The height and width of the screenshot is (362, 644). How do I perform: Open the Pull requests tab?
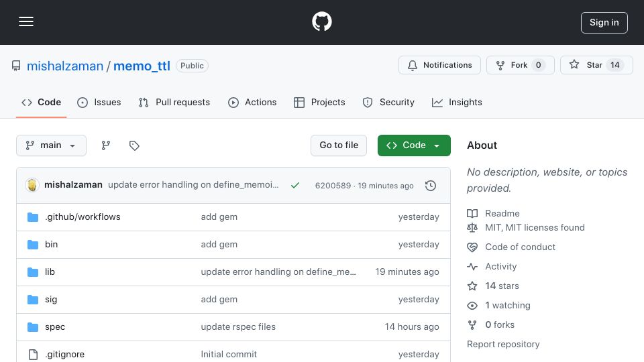coord(174,102)
